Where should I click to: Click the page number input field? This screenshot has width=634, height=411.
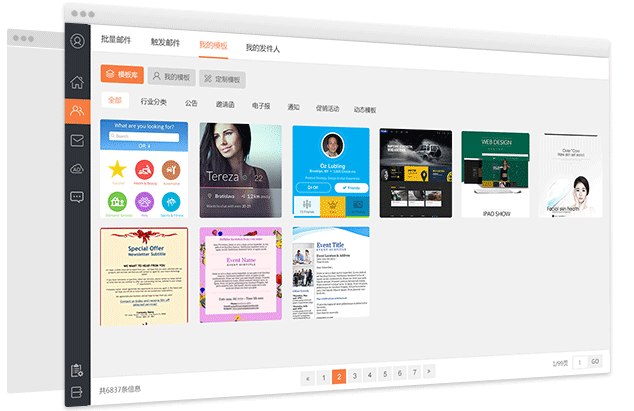(580, 362)
